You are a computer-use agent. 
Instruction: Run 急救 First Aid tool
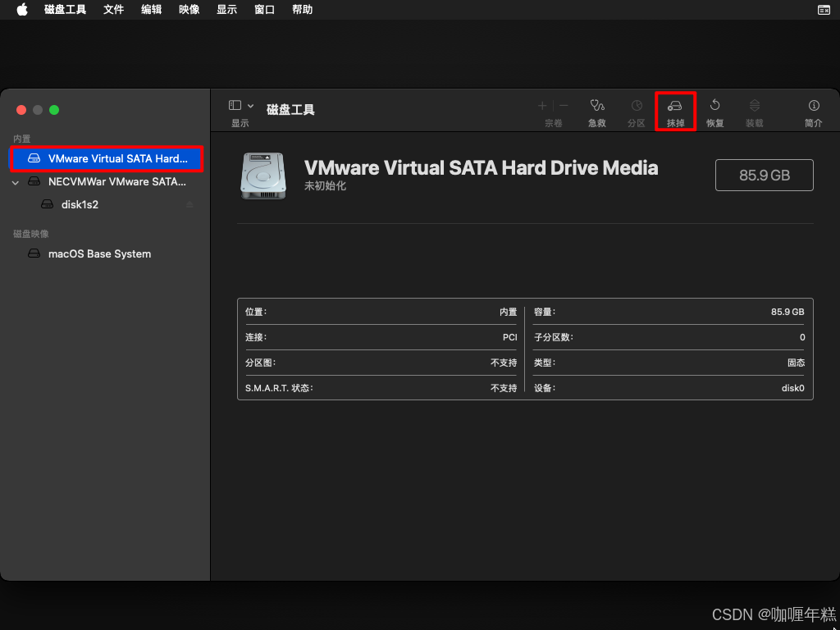[x=597, y=113]
